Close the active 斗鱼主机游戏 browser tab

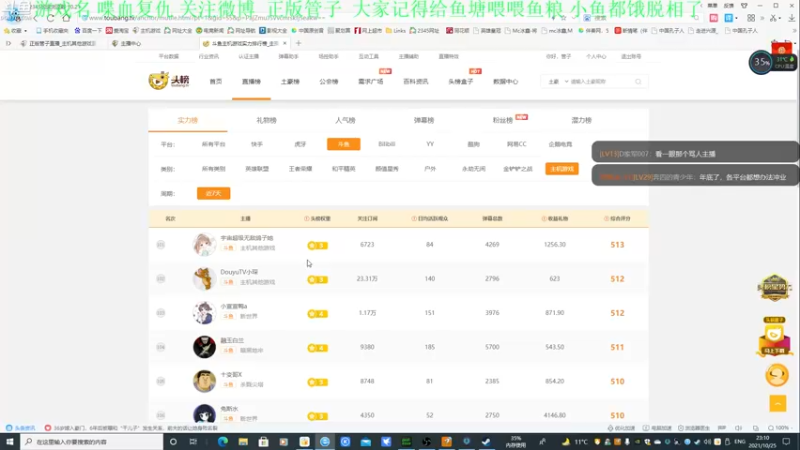[x=285, y=43]
